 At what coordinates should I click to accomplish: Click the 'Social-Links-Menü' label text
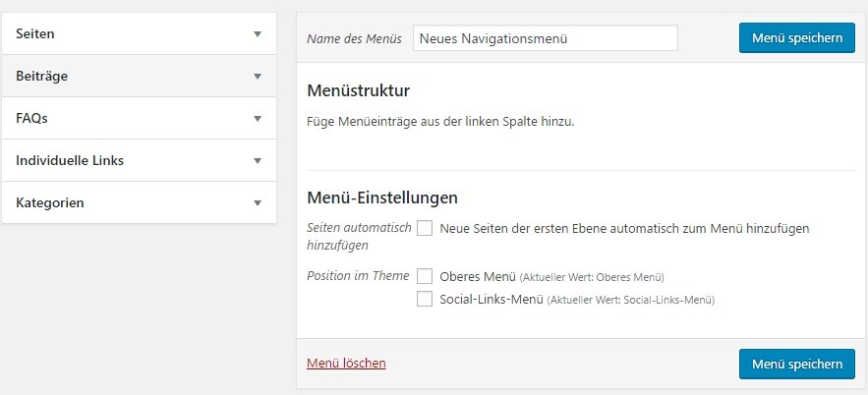pyautogui.click(x=492, y=300)
